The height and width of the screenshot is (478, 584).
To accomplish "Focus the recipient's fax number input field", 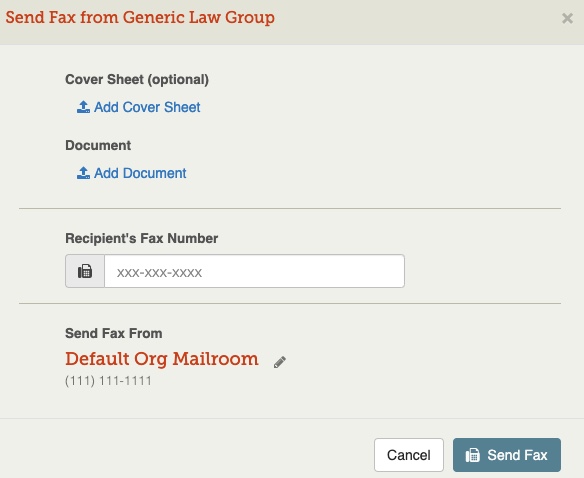I will tap(254, 271).
